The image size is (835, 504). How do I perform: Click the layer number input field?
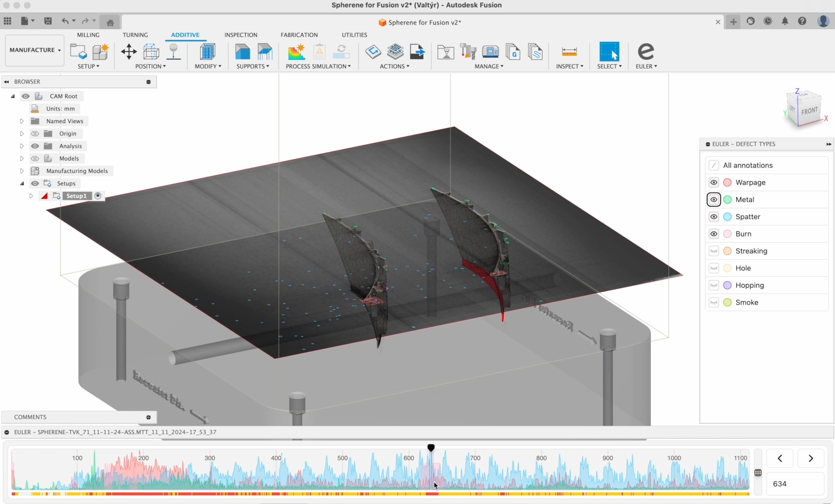795,484
